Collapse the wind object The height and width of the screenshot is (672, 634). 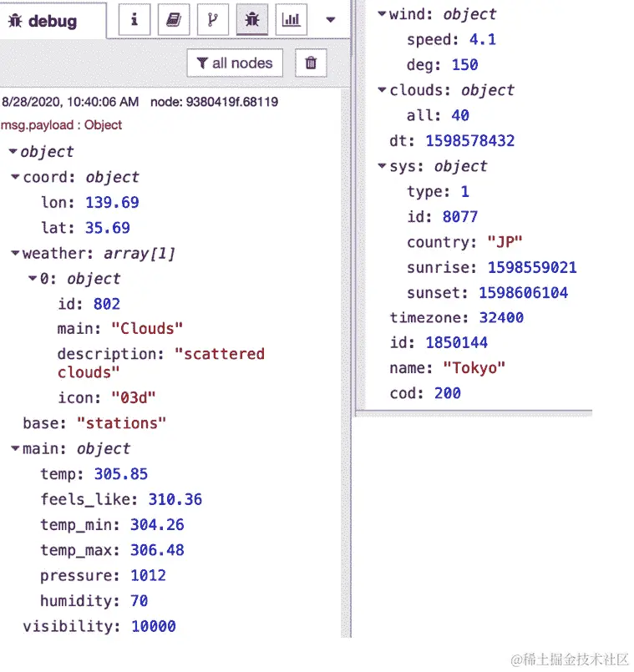click(381, 14)
